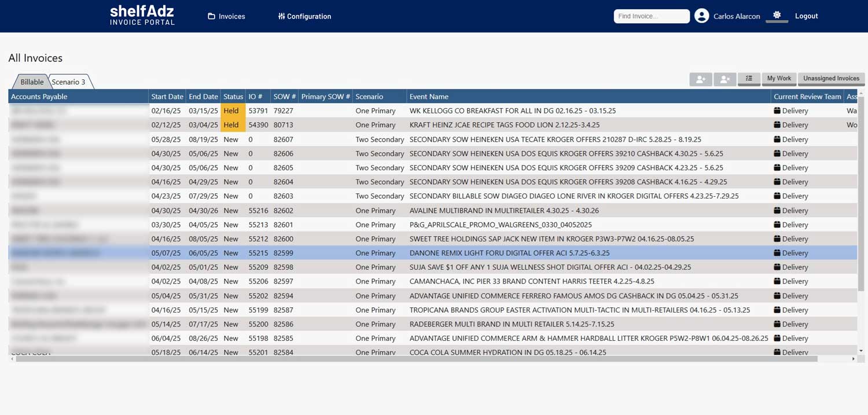The height and width of the screenshot is (415, 868).
Task: Sort by Event Name column header
Action: coord(589,97)
